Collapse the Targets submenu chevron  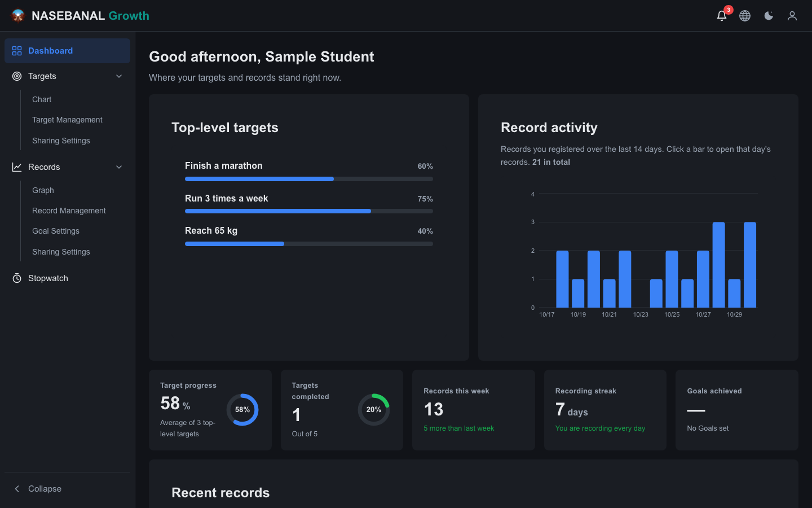click(x=119, y=76)
